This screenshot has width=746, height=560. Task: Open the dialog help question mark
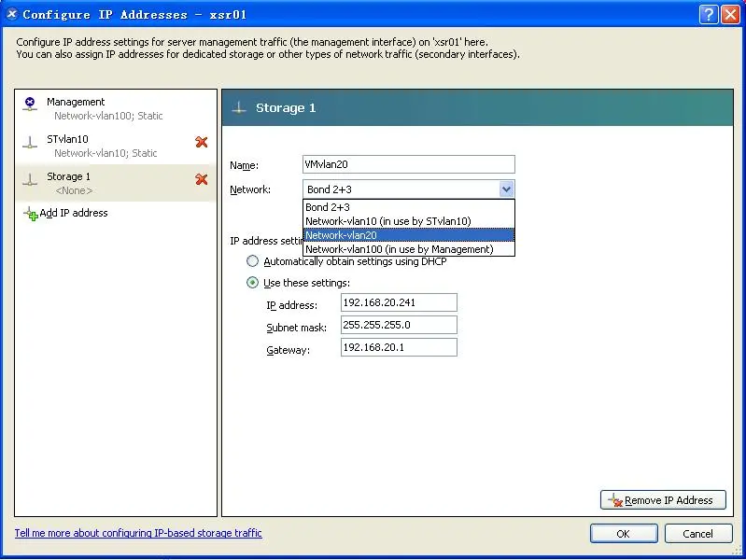[709, 14]
